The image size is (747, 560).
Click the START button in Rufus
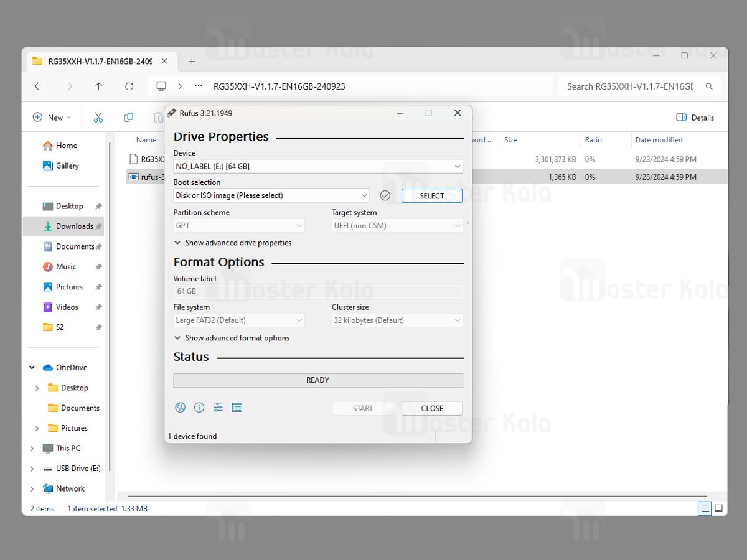363,408
